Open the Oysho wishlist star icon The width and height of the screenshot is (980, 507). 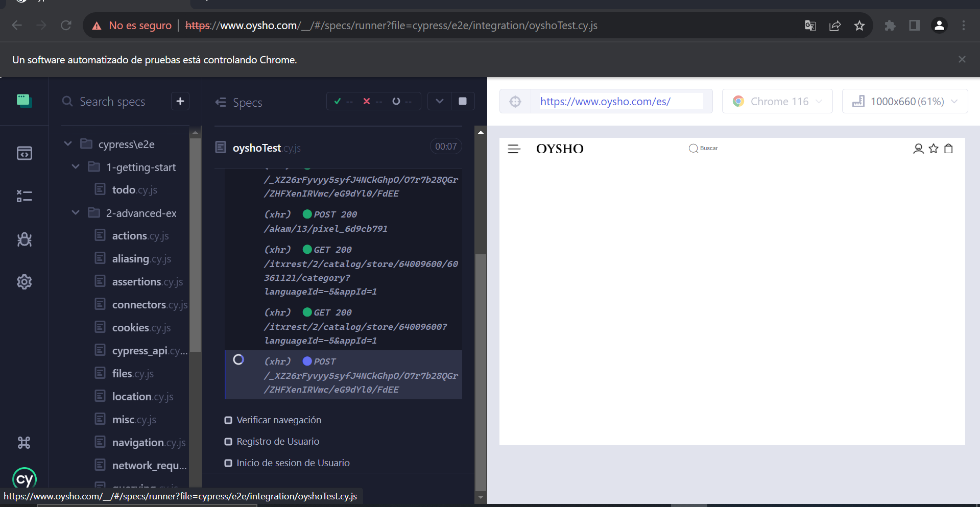(x=934, y=149)
